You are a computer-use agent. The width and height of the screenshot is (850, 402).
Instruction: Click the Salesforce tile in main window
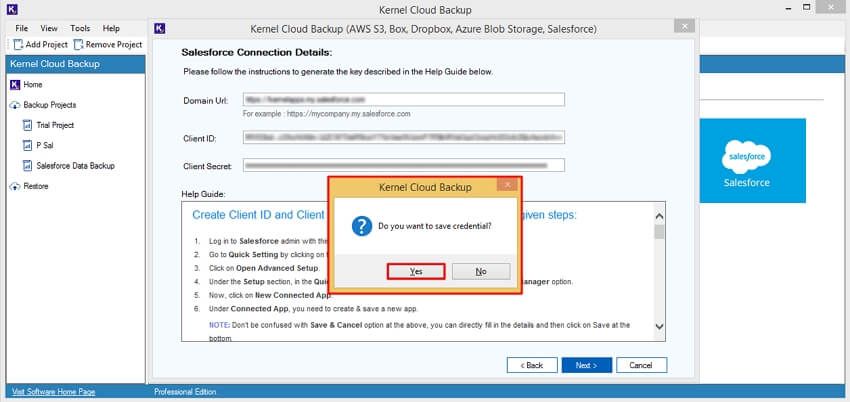tap(752, 161)
